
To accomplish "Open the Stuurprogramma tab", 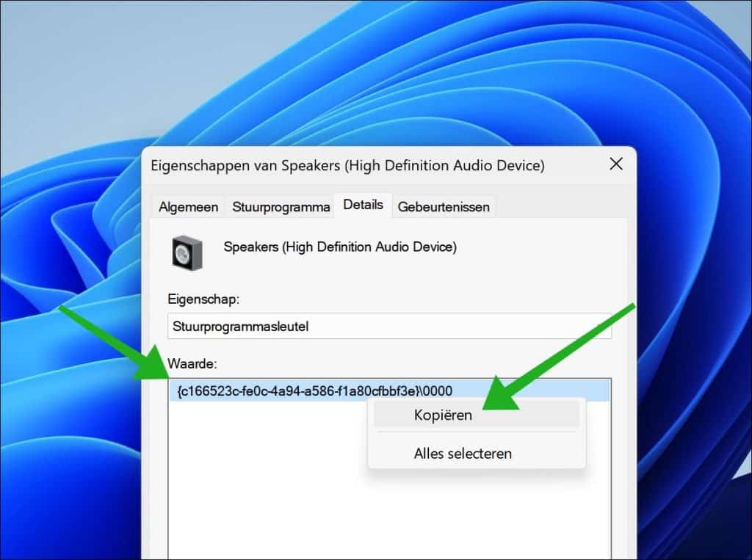I will pos(281,207).
